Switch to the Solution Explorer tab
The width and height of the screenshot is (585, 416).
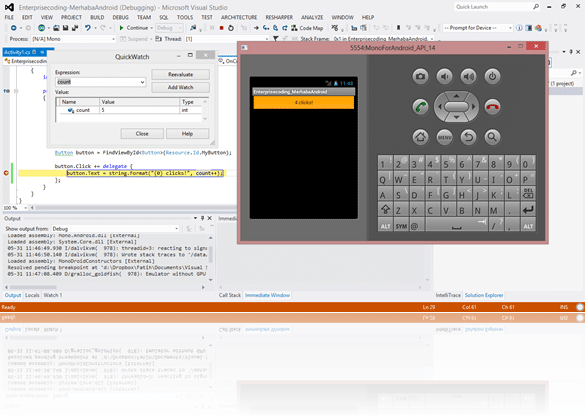click(484, 295)
